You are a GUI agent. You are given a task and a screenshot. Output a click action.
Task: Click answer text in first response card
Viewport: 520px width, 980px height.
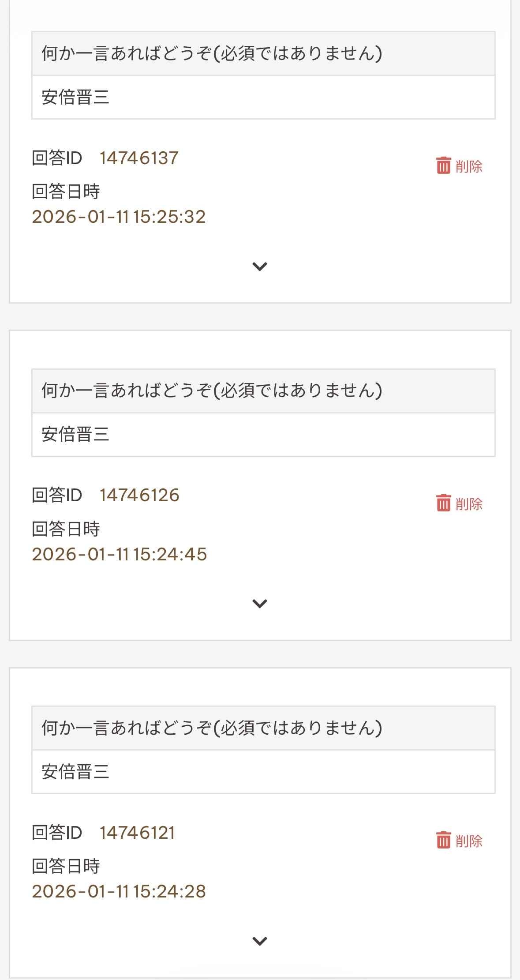(x=75, y=97)
